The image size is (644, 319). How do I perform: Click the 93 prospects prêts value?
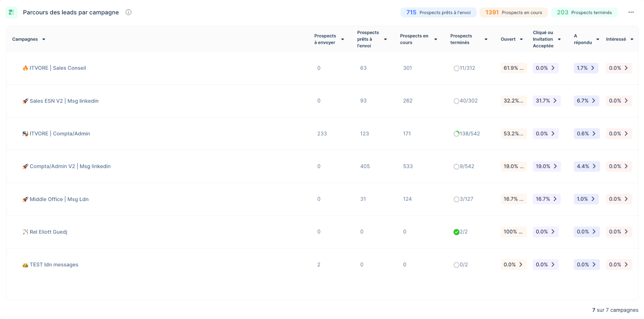tap(363, 101)
